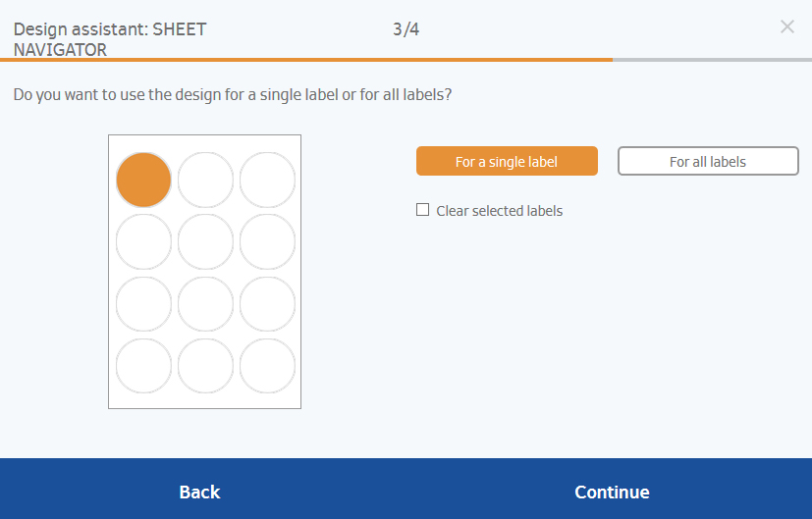This screenshot has width=812, height=519.
Task: Enable the 'Clear selected labels' checkbox
Action: pos(423,210)
